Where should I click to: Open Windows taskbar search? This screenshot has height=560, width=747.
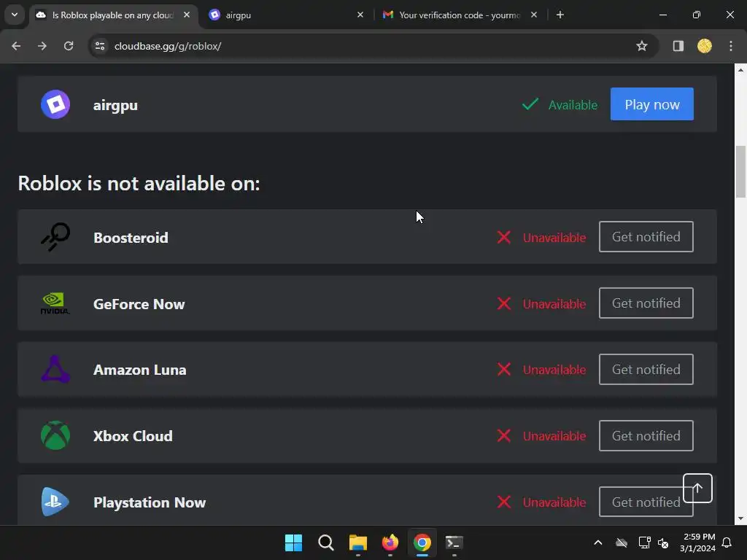326,542
